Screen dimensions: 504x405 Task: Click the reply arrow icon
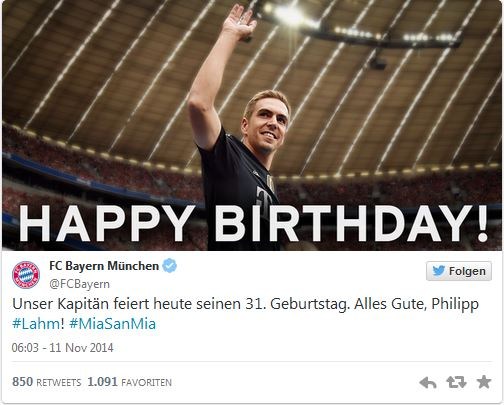click(428, 383)
